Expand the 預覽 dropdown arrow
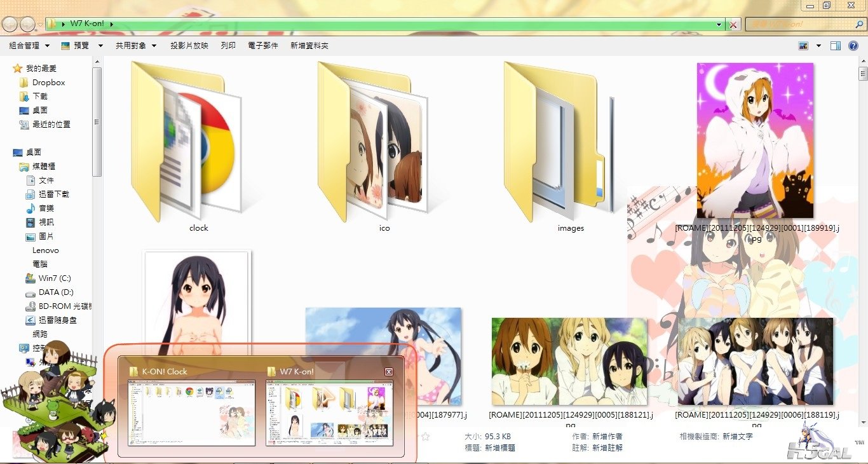 [x=100, y=46]
